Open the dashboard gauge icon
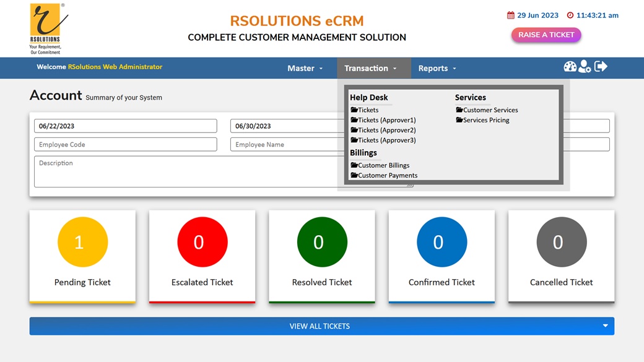 pyautogui.click(x=570, y=67)
